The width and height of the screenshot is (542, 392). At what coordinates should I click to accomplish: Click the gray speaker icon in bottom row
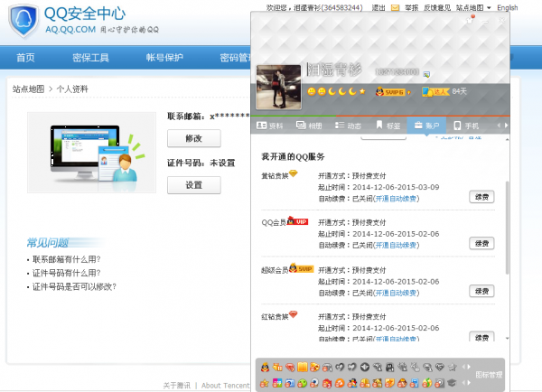coord(439,383)
